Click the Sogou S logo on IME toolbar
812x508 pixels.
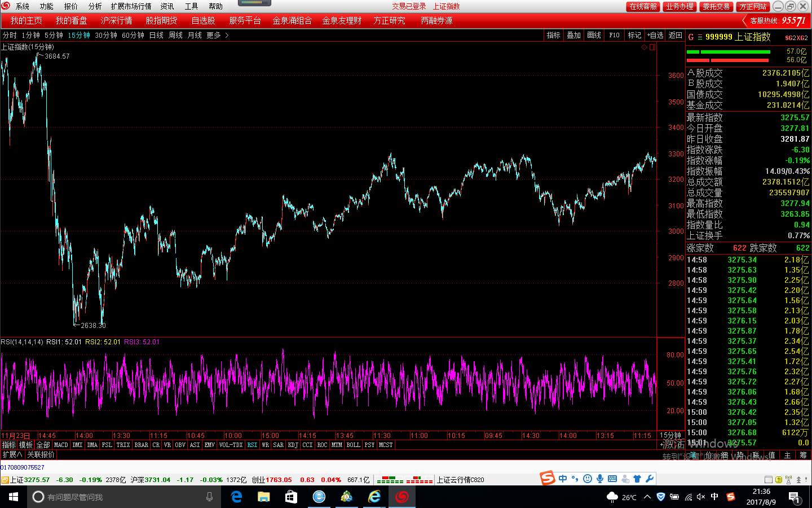point(548,479)
